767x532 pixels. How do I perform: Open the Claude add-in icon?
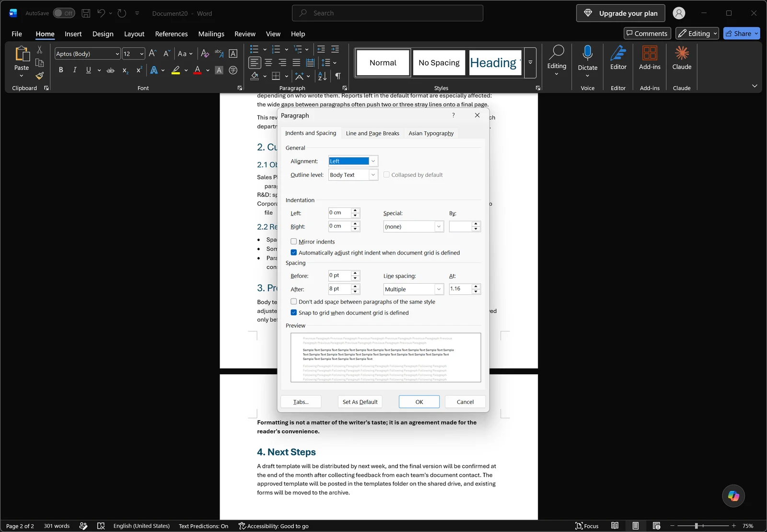(682, 58)
